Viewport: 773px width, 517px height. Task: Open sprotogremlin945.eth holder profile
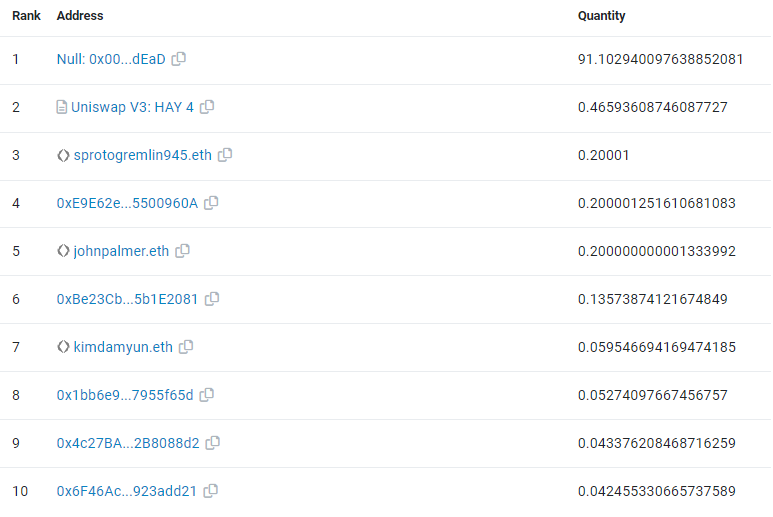click(x=142, y=155)
